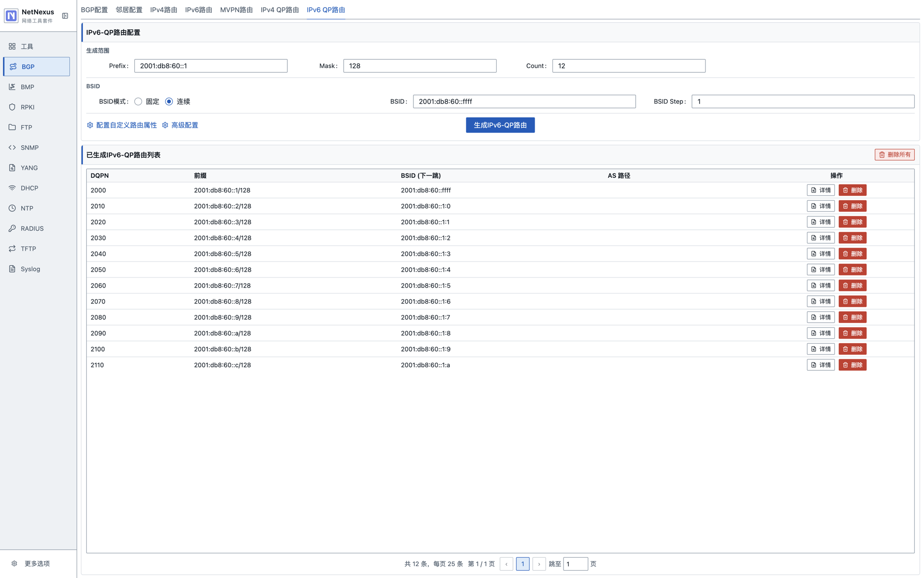Select BGP in the sidebar
The image size is (924, 578).
click(x=37, y=66)
